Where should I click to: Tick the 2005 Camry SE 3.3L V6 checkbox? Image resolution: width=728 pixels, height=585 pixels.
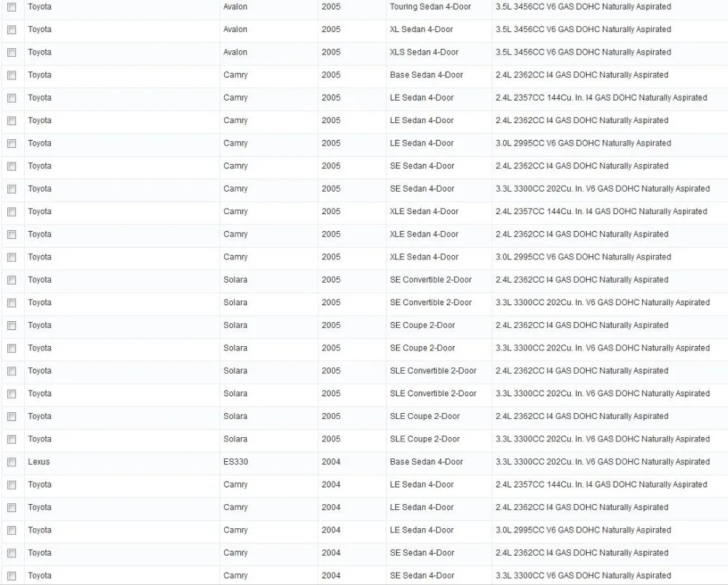12,189
